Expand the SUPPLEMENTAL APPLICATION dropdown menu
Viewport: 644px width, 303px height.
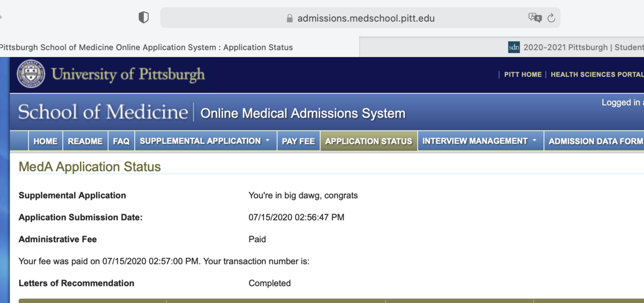pos(206,141)
